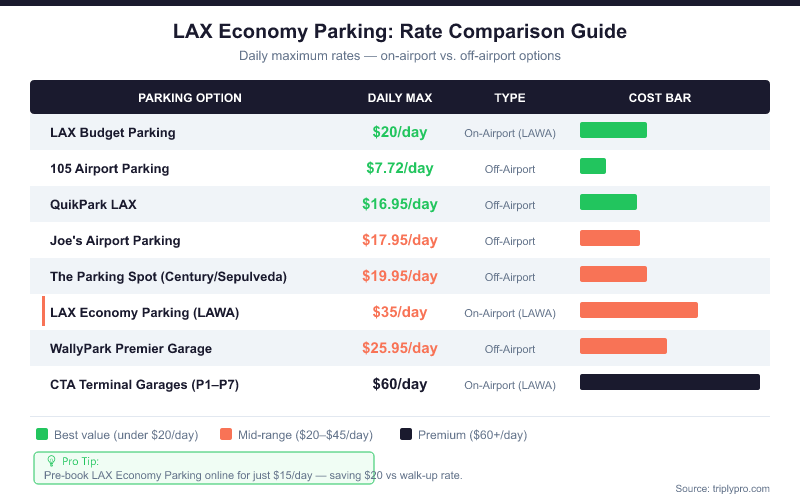Click the Cost Bar column header
800x500 pixels.
point(660,98)
